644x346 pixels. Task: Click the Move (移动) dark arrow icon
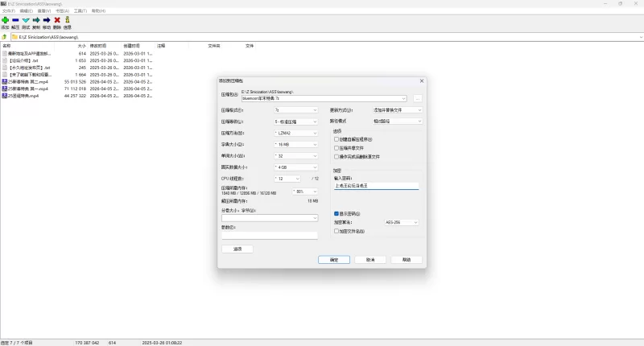[x=47, y=20]
